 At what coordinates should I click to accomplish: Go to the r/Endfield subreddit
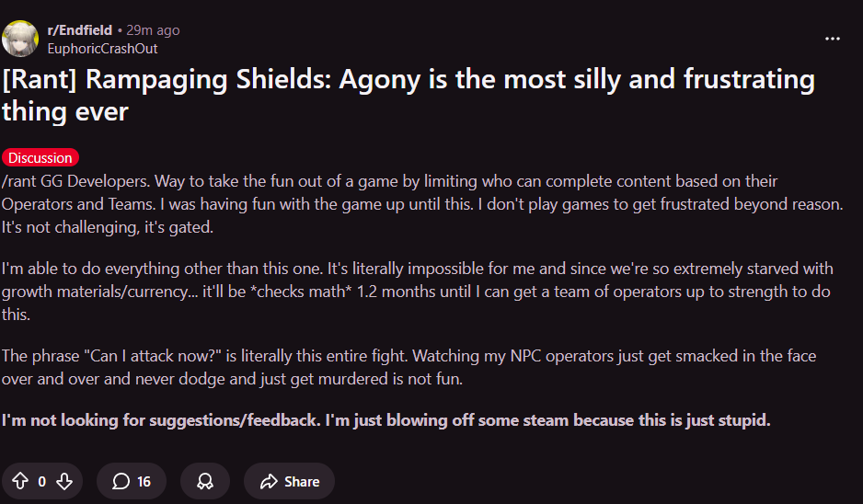(79, 30)
